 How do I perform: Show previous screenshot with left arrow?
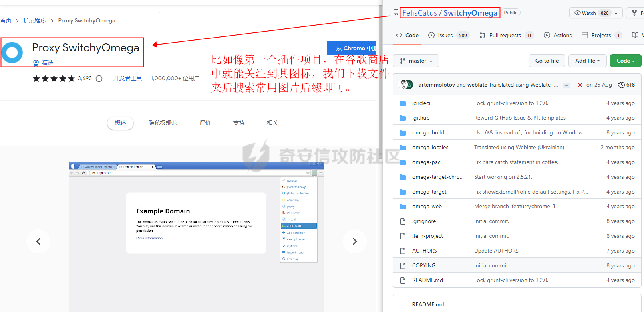38,241
